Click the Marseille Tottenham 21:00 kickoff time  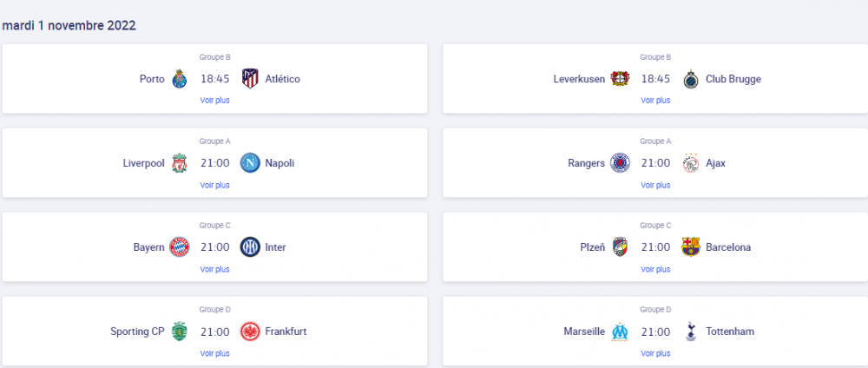pyautogui.click(x=655, y=332)
